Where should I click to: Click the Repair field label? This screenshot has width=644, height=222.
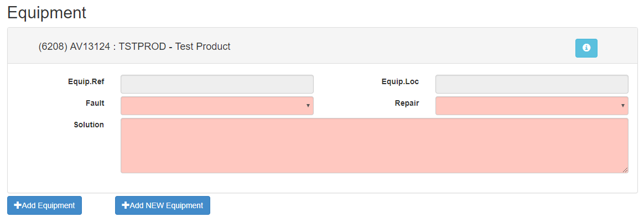tap(407, 103)
